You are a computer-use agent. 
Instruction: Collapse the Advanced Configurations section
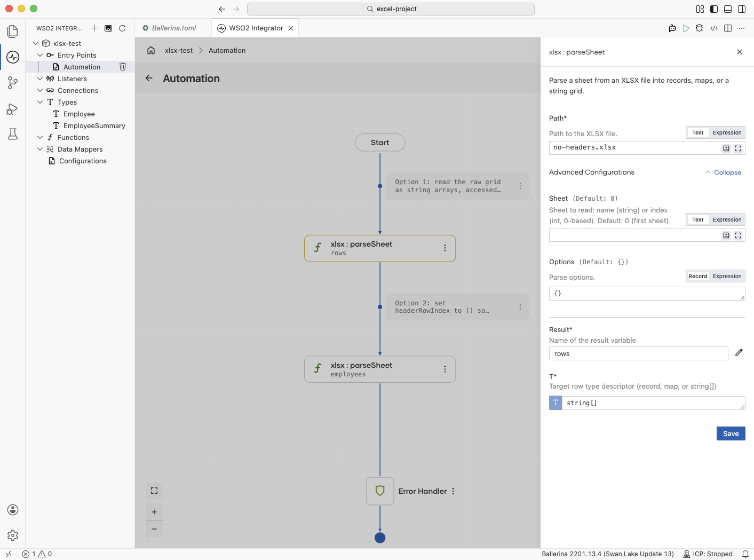pos(723,172)
